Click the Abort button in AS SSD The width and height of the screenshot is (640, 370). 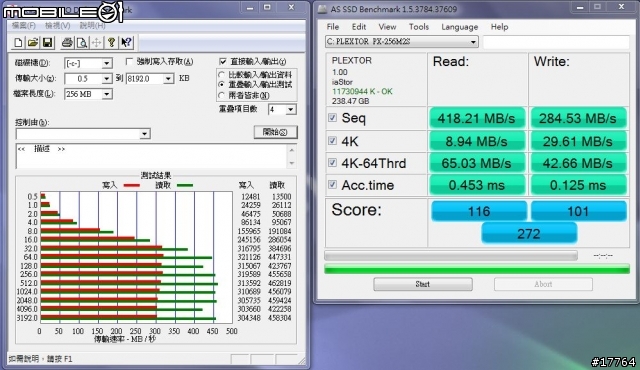click(x=543, y=284)
